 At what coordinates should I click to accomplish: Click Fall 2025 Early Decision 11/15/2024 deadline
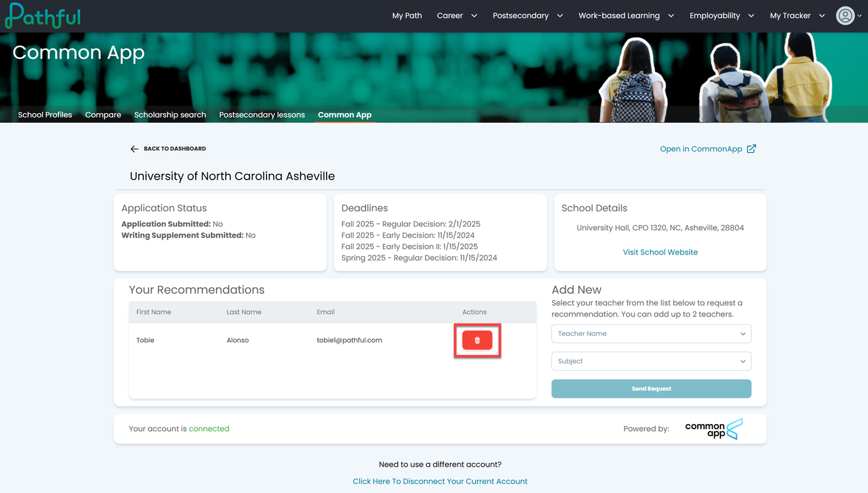click(408, 235)
